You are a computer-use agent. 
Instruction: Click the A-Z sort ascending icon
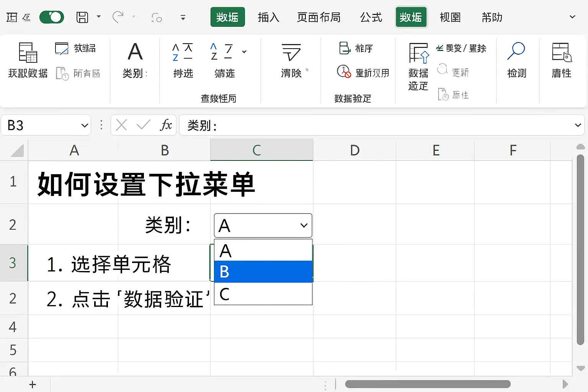(x=183, y=52)
